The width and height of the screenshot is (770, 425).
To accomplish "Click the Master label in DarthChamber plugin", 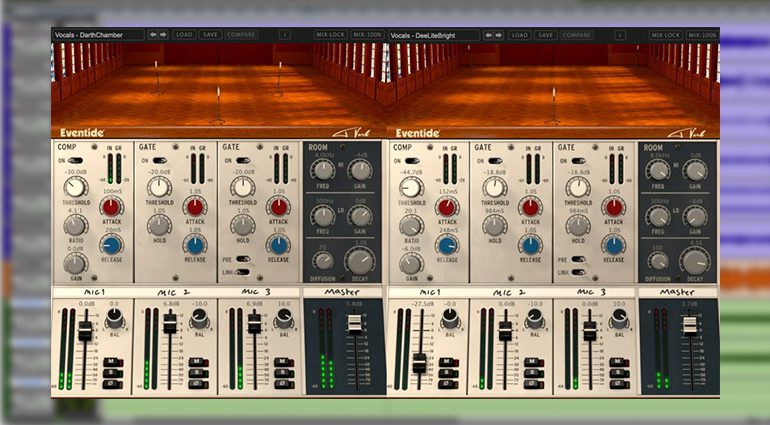I will [342, 292].
